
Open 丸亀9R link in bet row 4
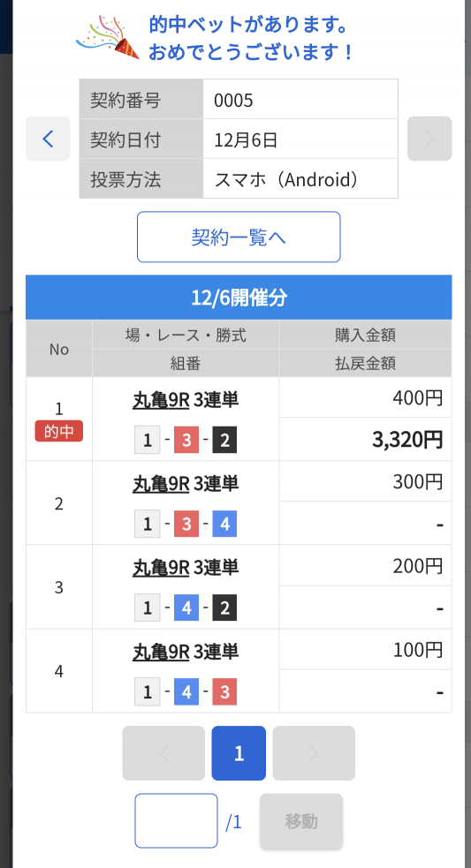pos(161,652)
